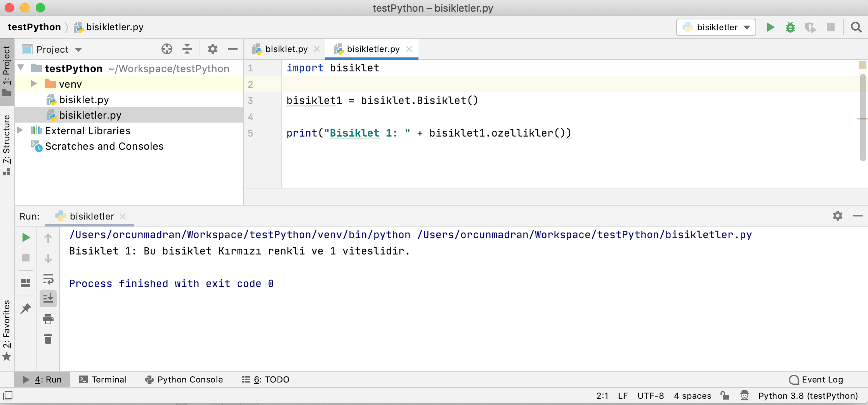Hide the Run panel with the minus icon
This screenshot has height=405, width=868.
(x=858, y=216)
